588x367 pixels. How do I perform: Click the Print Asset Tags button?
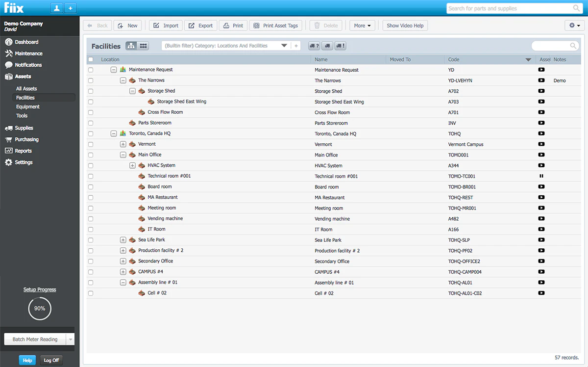(275, 26)
